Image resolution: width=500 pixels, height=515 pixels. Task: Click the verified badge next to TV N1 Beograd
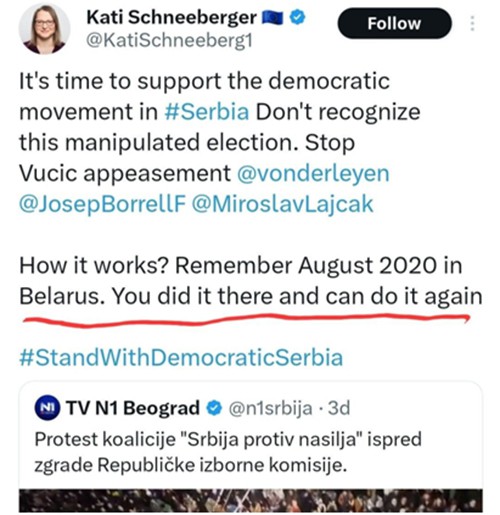214,408
